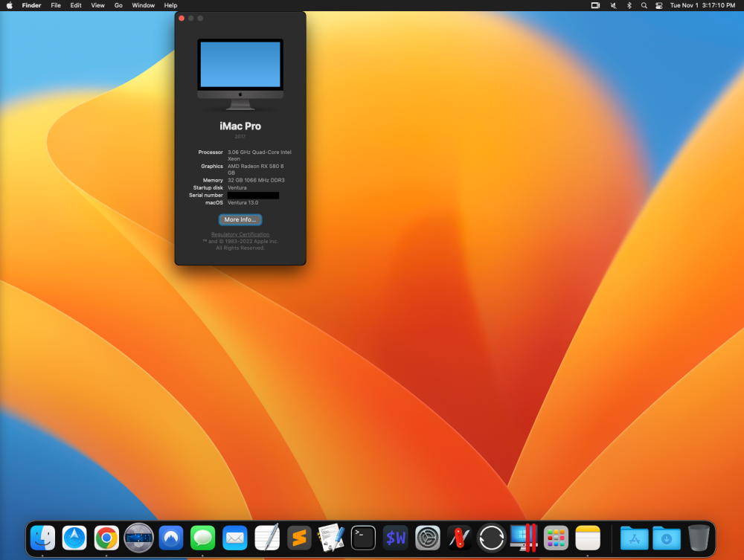Open the View menu
This screenshot has height=560, width=744.
point(97,5)
